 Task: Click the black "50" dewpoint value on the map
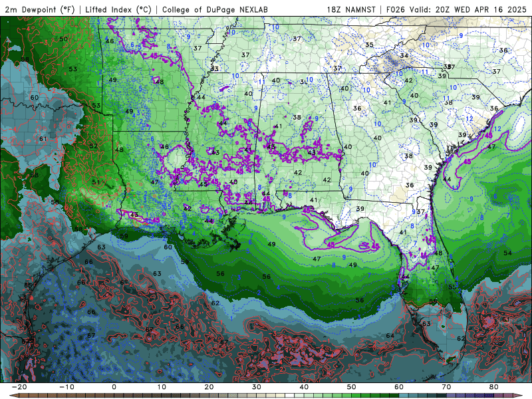point(63,39)
